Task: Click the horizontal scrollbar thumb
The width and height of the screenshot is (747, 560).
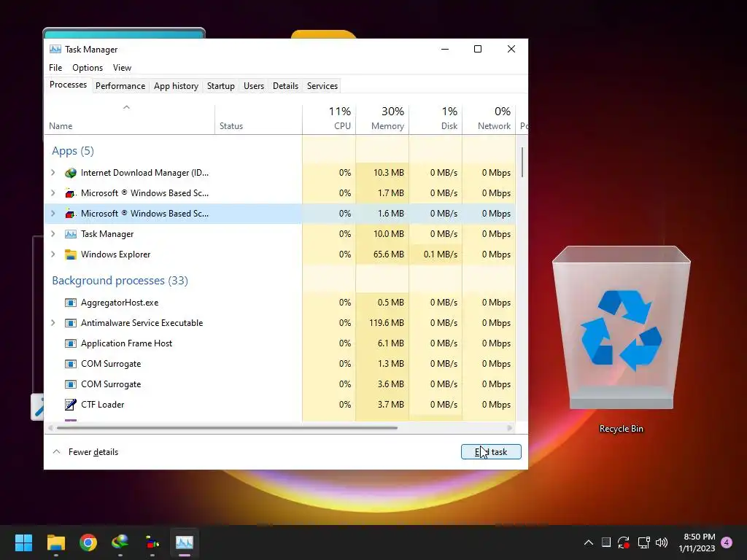Action: [x=228, y=427]
